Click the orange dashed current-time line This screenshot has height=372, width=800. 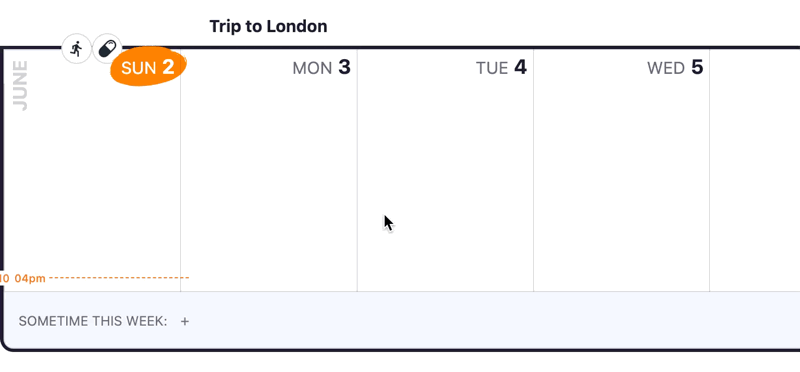coord(119,278)
